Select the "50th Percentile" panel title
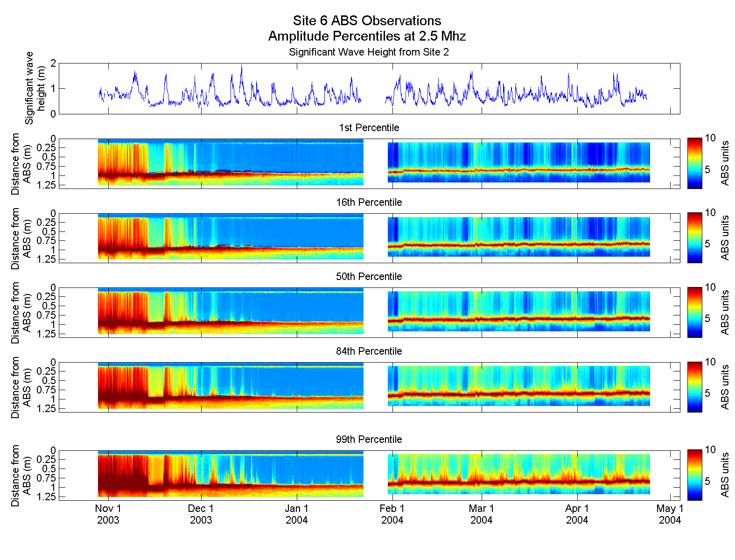735x560 pixels. [x=369, y=277]
